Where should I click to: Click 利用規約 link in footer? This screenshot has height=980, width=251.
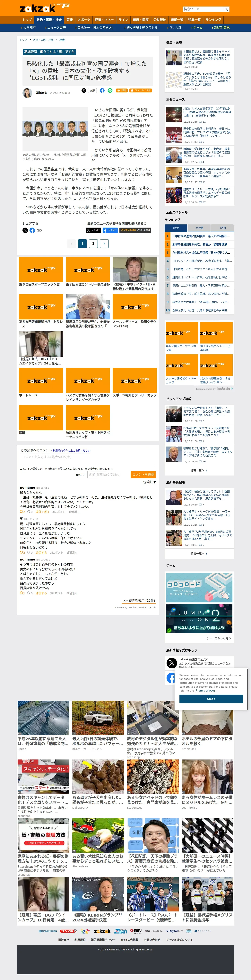point(80,939)
